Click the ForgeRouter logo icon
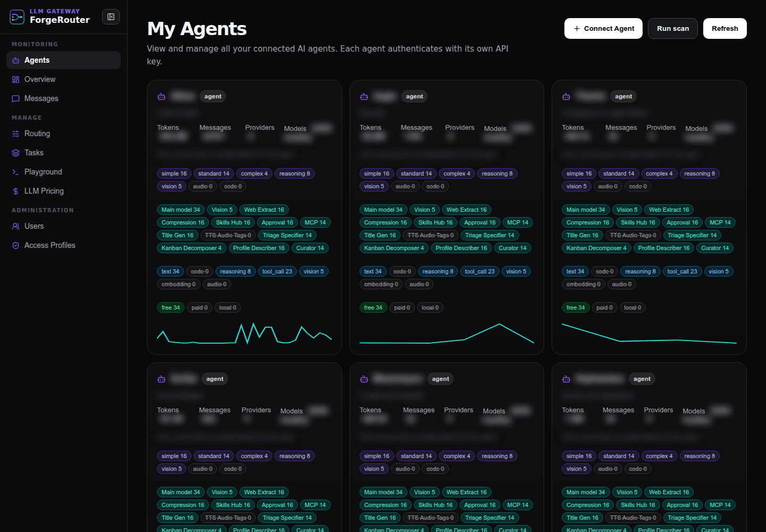This screenshot has height=532, width=766. click(x=17, y=17)
